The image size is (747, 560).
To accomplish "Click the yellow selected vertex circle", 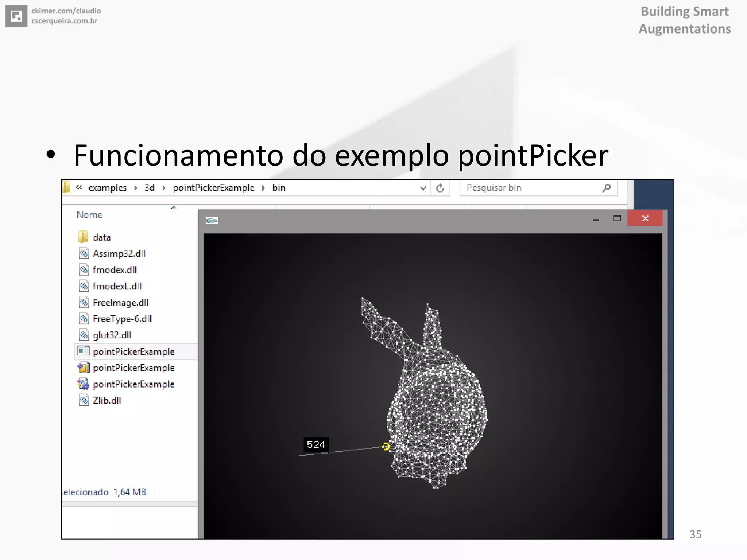I will point(386,446).
